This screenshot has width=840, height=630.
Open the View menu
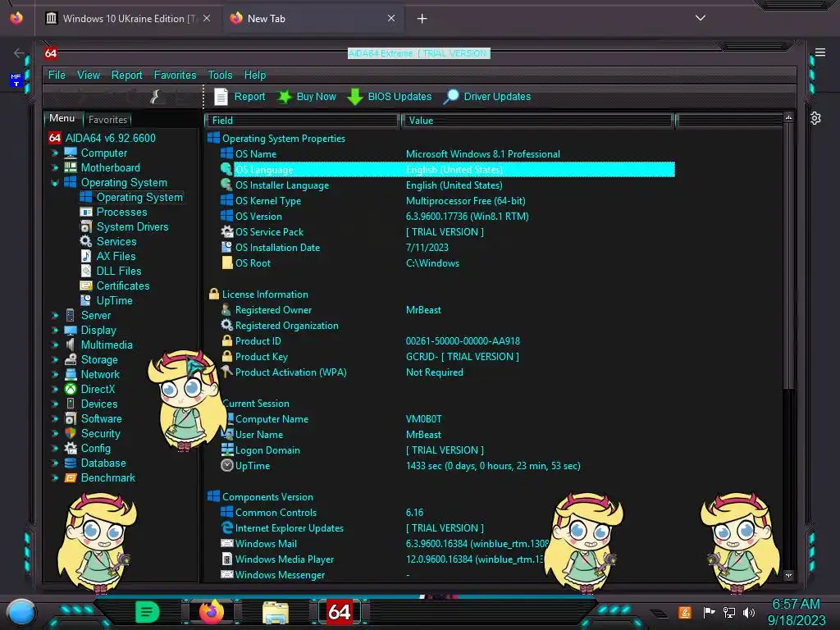tap(89, 75)
